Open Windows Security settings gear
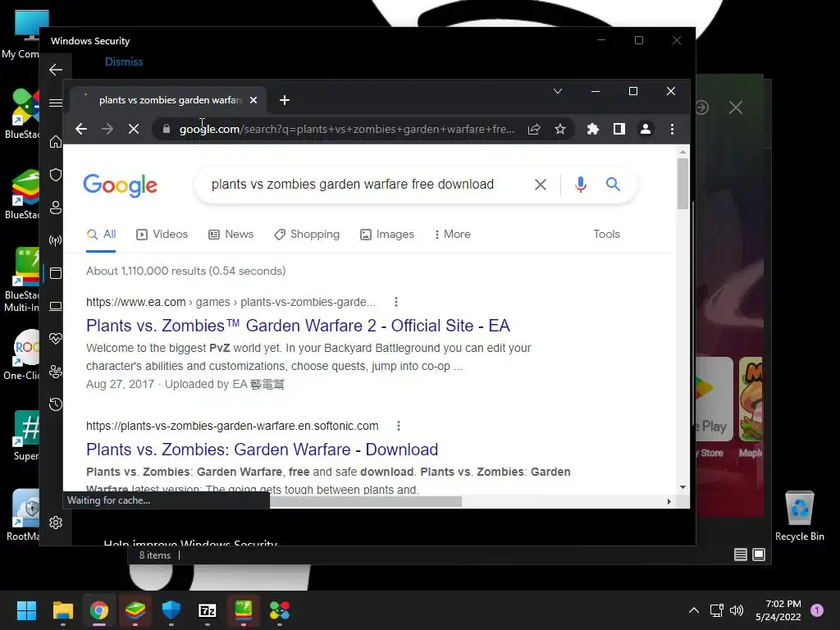840x630 pixels. coord(56,523)
